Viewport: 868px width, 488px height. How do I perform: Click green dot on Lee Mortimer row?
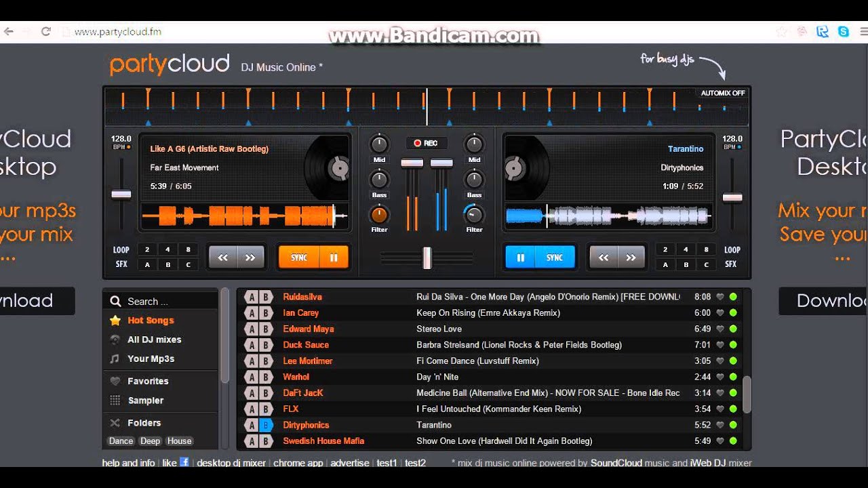733,361
